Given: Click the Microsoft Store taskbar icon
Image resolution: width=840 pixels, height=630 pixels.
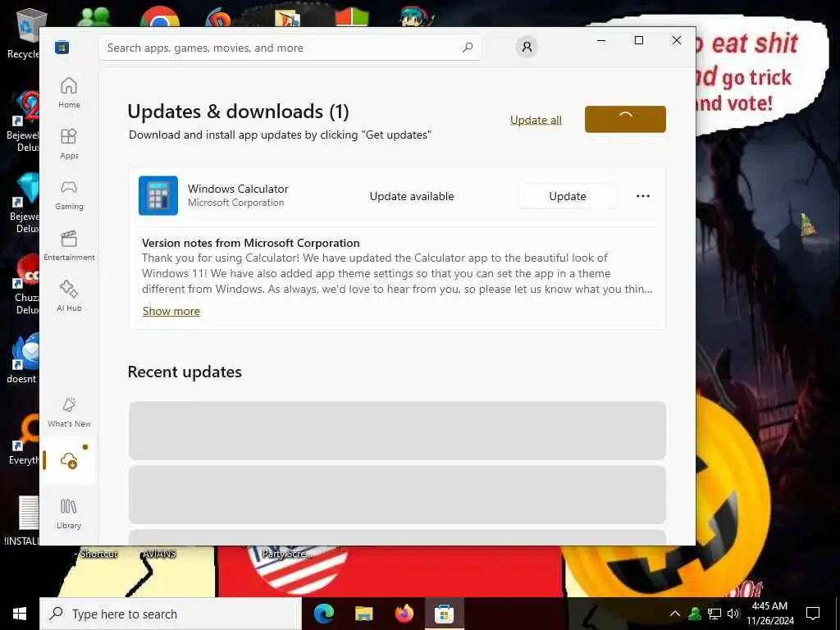Looking at the screenshot, I should tap(444, 614).
